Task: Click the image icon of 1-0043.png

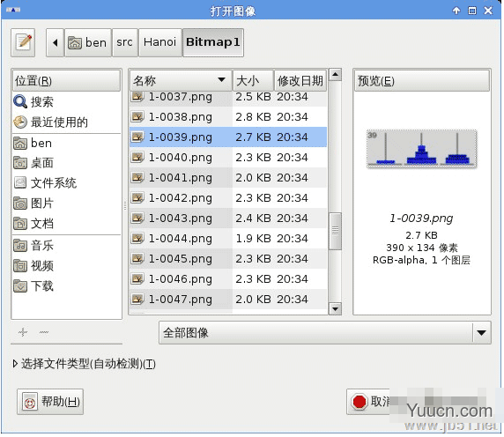Action: tap(137, 218)
